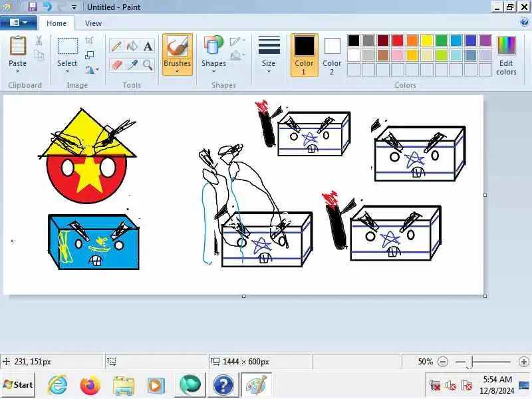Open Paint Help question mark icon

tap(524, 23)
